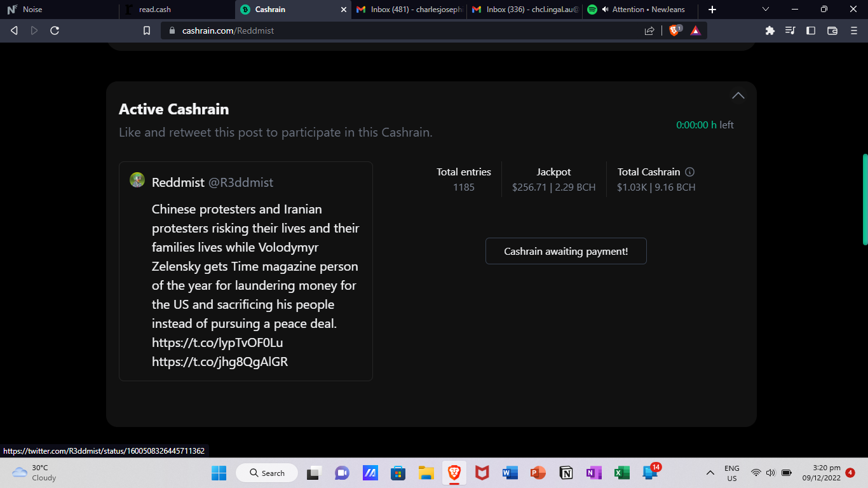Image resolution: width=868 pixels, height=488 pixels.
Task: Launch Microsoft Word from the taskbar
Action: point(510,473)
